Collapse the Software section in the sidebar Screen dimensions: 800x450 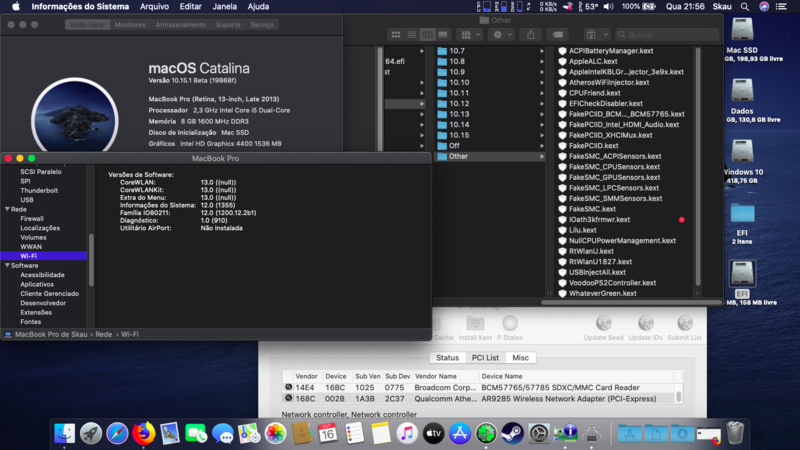tap(7, 265)
